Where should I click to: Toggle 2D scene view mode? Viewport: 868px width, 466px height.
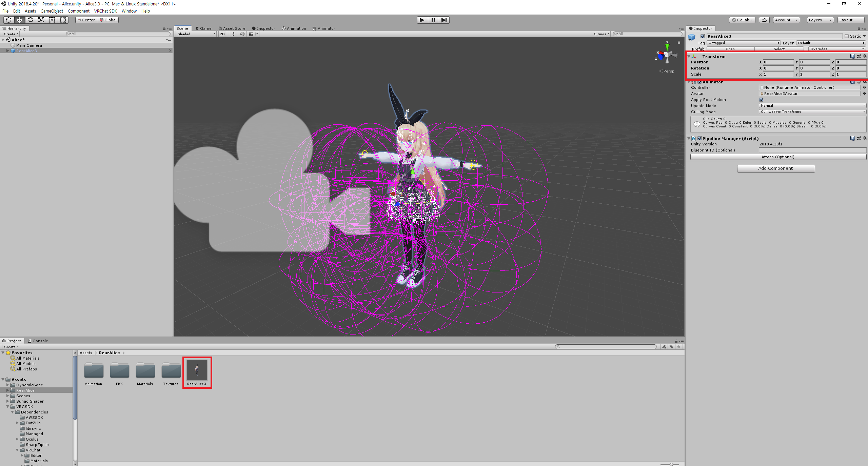pos(222,34)
